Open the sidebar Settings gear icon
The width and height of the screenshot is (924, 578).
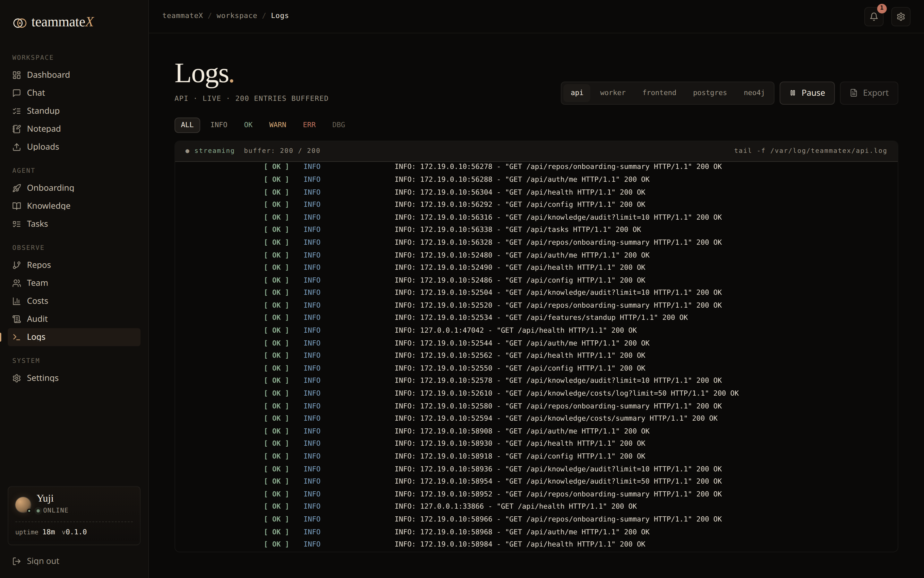[x=16, y=378]
